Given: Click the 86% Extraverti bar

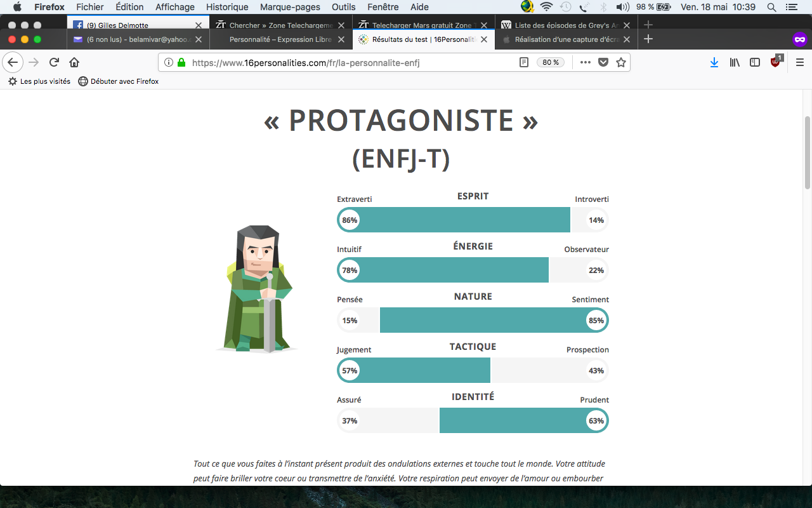Looking at the screenshot, I should pos(454,220).
